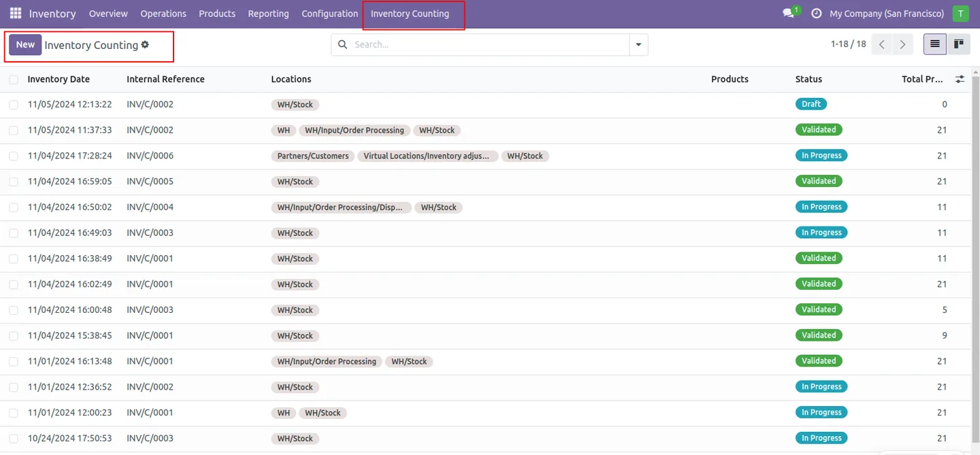
Task: Open the Reporting menu
Action: (x=268, y=14)
